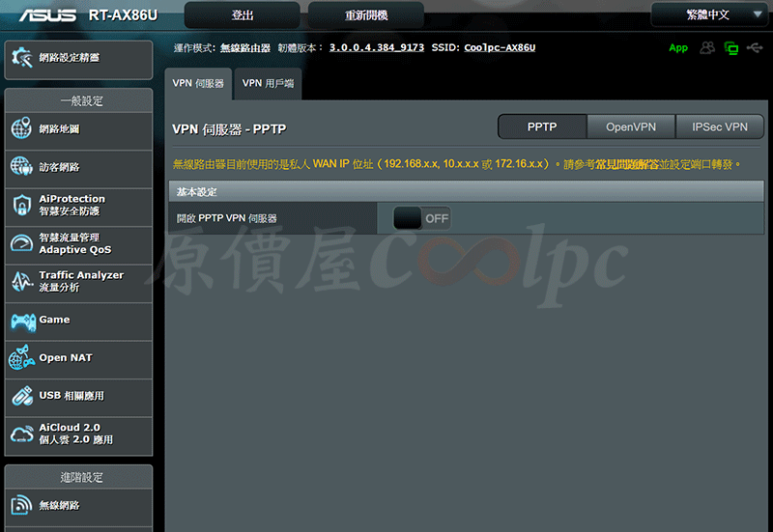The width and height of the screenshot is (773, 532).
Task: Enable the PPTP VPN server switch
Action: [422, 218]
